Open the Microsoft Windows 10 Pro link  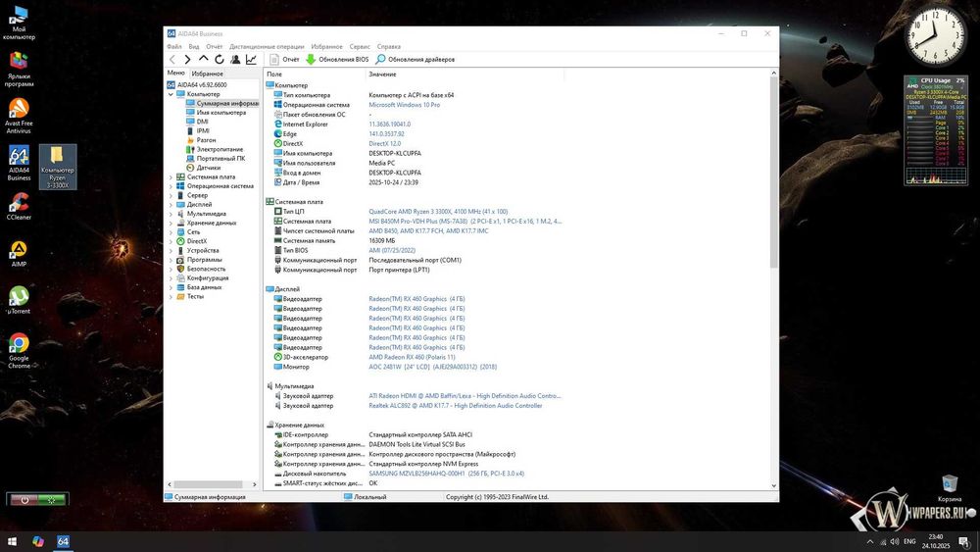click(x=405, y=105)
